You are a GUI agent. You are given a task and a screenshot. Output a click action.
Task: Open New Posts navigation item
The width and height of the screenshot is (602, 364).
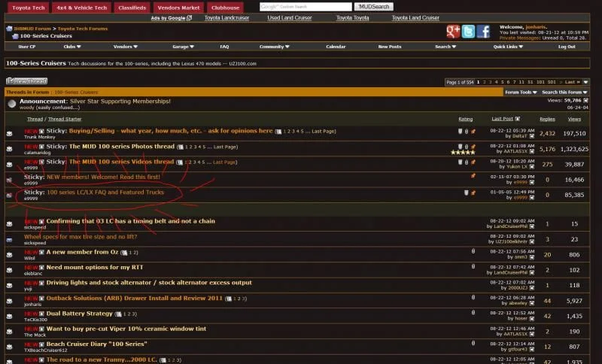pos(390,47)
